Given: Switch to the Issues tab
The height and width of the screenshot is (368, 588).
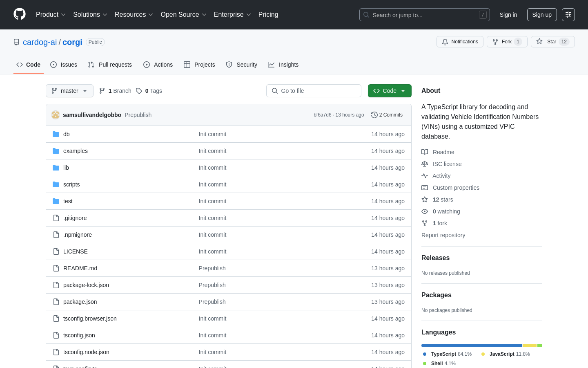Looking at the screenshot, I should (64, 65).
